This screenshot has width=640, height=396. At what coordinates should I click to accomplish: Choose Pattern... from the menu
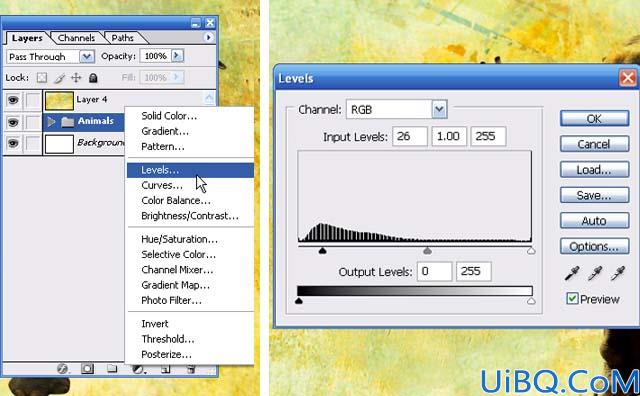pyautogui.click(x=190, y=147)
